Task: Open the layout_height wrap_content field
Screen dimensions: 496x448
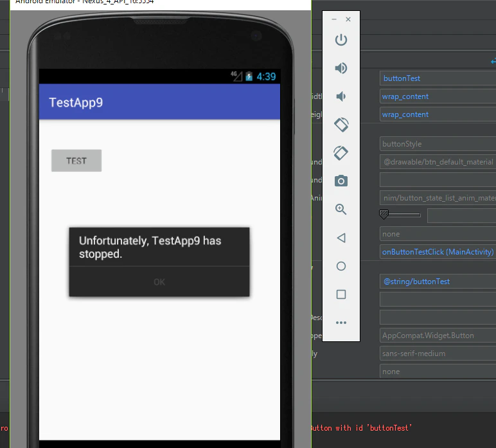Action: tap(438, 114)
